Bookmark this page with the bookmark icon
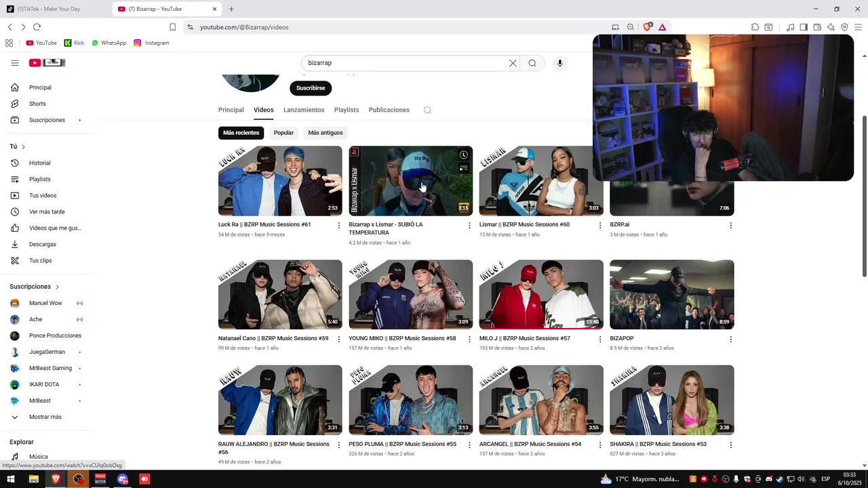The width and height of the screenshot is (868, 488). (x=172, y=27)
